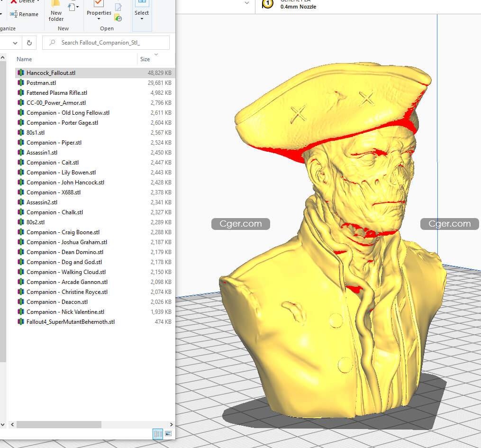Create a New folder from the ribbon
The height and width of the screenshot is (448, 481).
pos(56,11)
